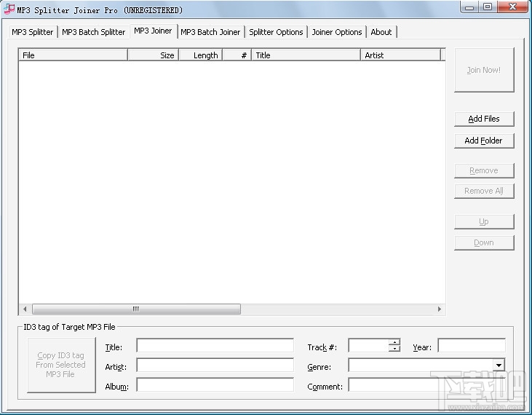
Task: Focus the Track # input field
Action: (x=368, y=346)
